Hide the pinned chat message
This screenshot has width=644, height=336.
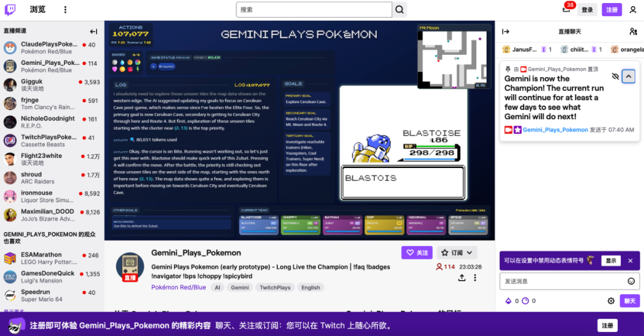click(x=615, y=76)
